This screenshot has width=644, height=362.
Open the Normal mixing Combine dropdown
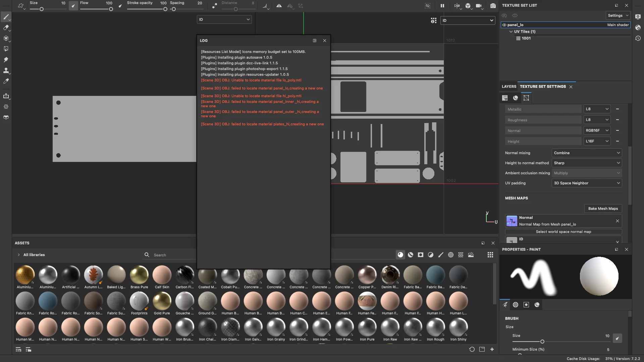(x=587, y=153)
